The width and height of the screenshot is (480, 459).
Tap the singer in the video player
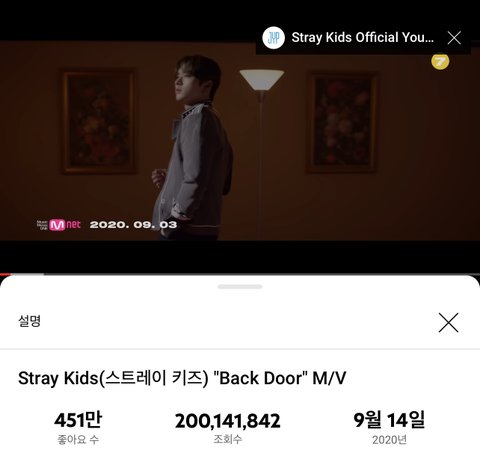[193, 147]
